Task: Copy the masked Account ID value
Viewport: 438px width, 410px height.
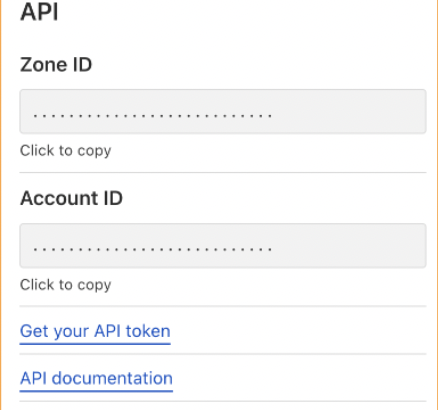Action: pyautogui.click(x=223, y=245)
